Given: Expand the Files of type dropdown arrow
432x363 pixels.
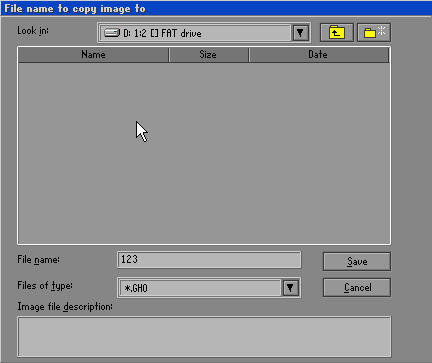Looking at the screenshot, I should pyautogui.click(x=290, y=288).
